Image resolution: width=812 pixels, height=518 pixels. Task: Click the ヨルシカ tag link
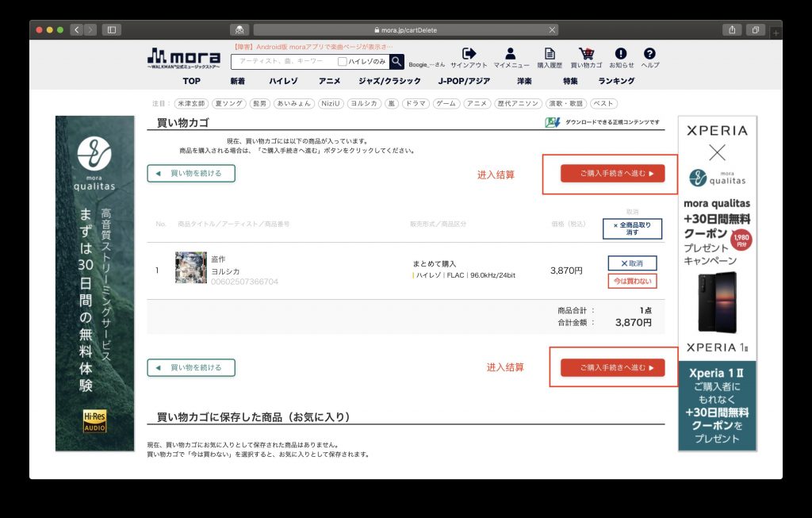[364, 104]
